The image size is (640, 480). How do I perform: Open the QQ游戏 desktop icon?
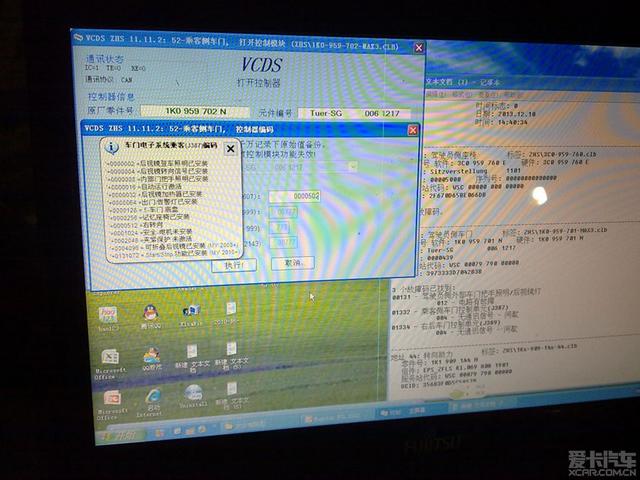pos(151,356)
